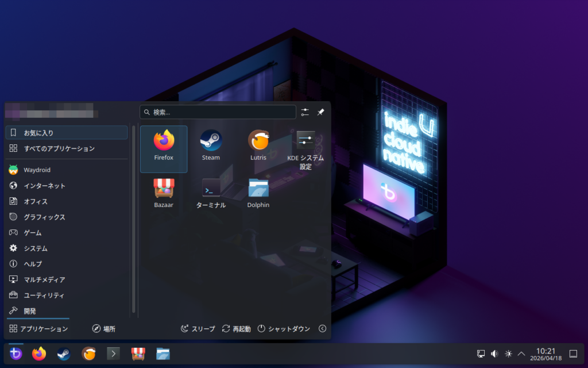588x368 pixels.
Task: Open the ターミナル application
Action: click(211, 192)
